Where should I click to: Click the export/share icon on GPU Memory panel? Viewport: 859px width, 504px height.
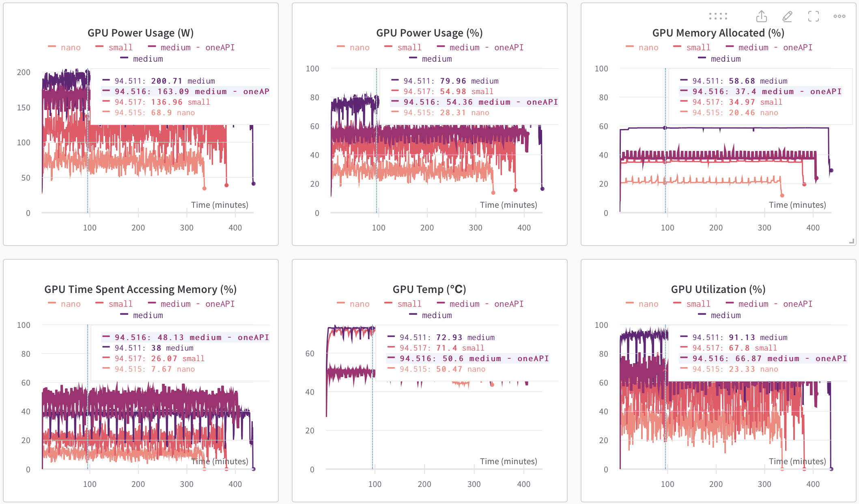pyautogui.click(x=762, y=16)
